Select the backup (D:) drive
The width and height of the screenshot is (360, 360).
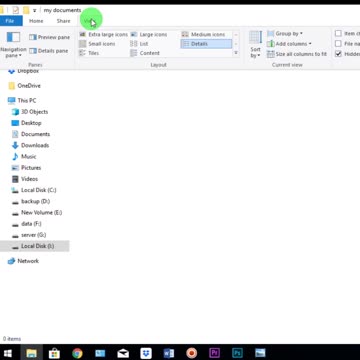[x=31, y=201]
